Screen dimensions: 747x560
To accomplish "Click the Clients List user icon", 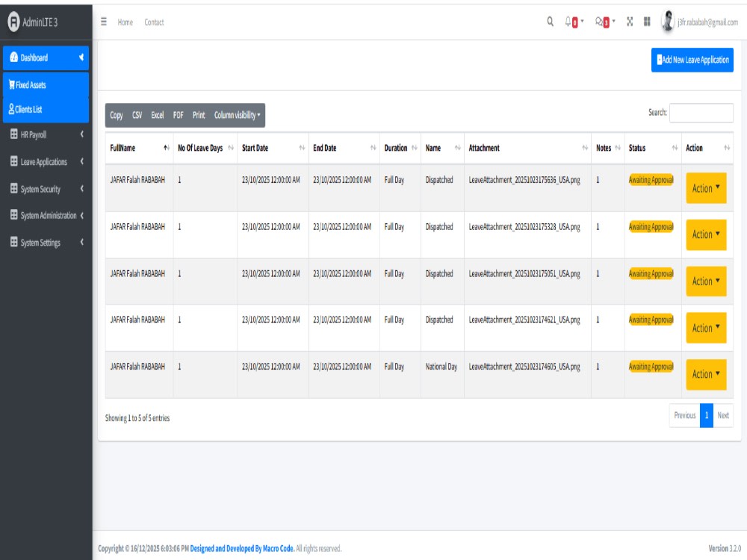I will click(11, 108).
